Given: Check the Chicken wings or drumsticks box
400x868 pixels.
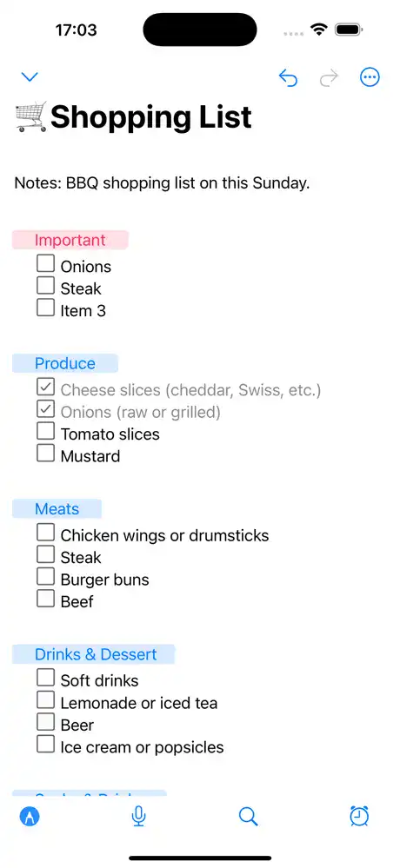Looking at the screenshot, I should click(45, 532).
